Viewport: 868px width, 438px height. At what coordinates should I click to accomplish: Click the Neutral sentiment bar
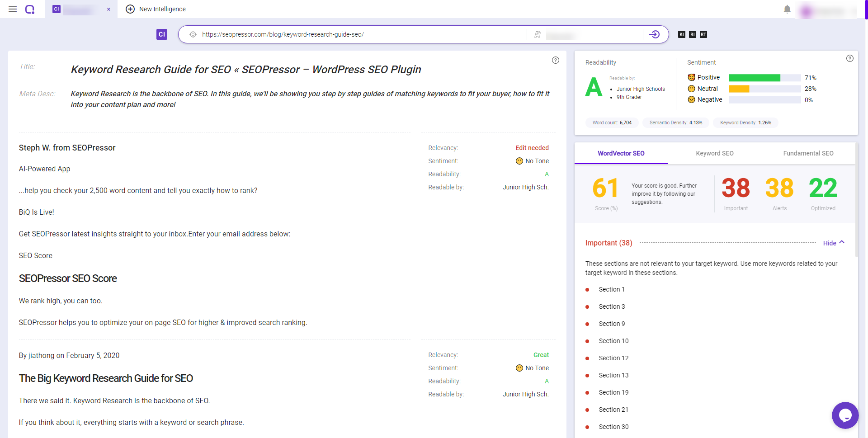click(x=764, y=89)
